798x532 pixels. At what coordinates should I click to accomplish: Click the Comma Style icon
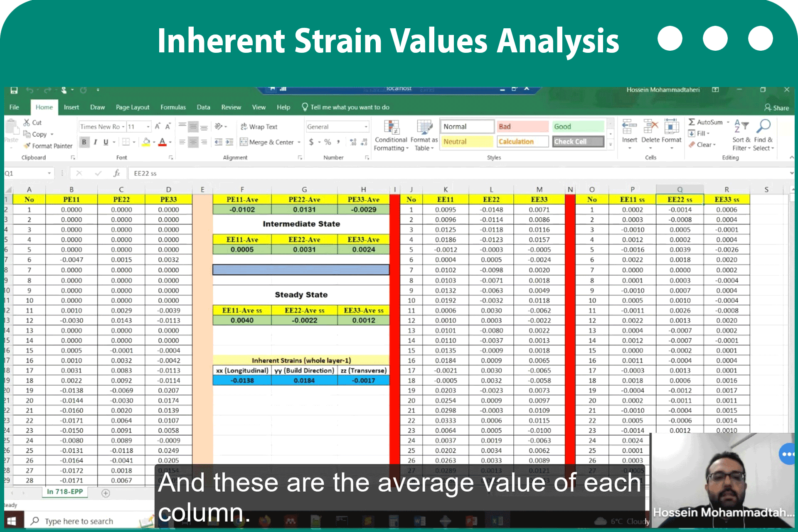[x=338, y=142]
